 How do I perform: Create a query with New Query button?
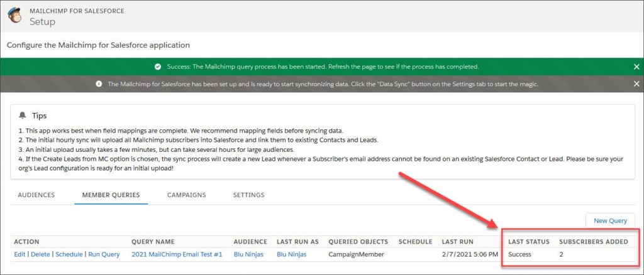click(x=610, y=220)
